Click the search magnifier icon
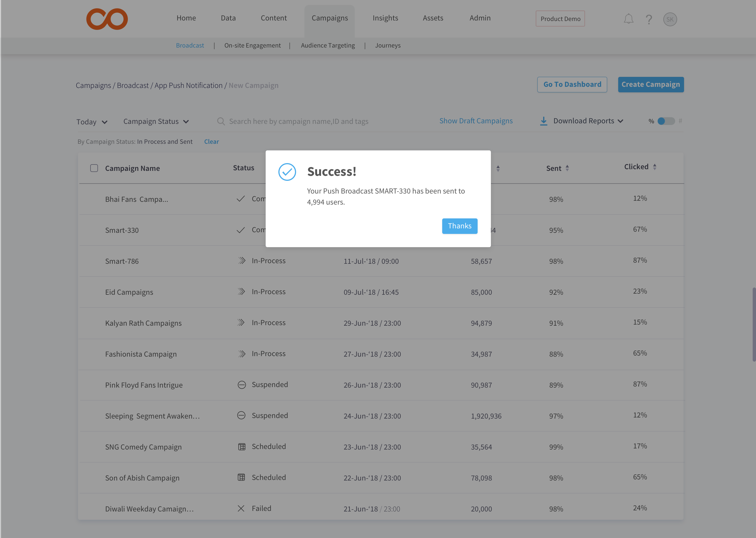Viewport: 756px width, 538px height. click(x=221, y=121)
